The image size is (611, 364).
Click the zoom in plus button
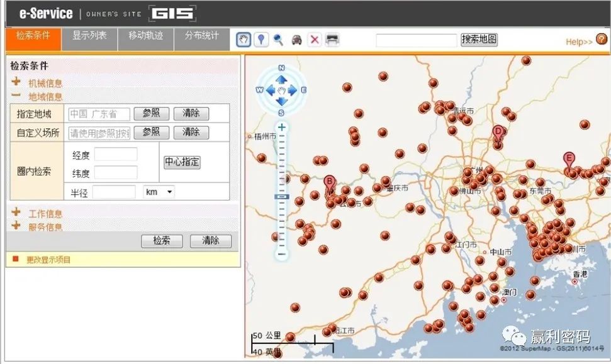point(282,128)
